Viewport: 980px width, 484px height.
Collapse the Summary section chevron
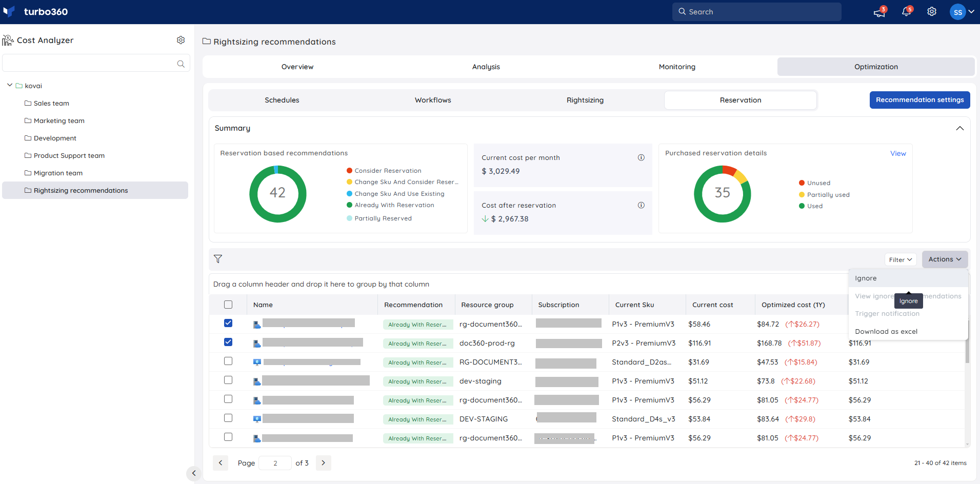tap(959, 128)
